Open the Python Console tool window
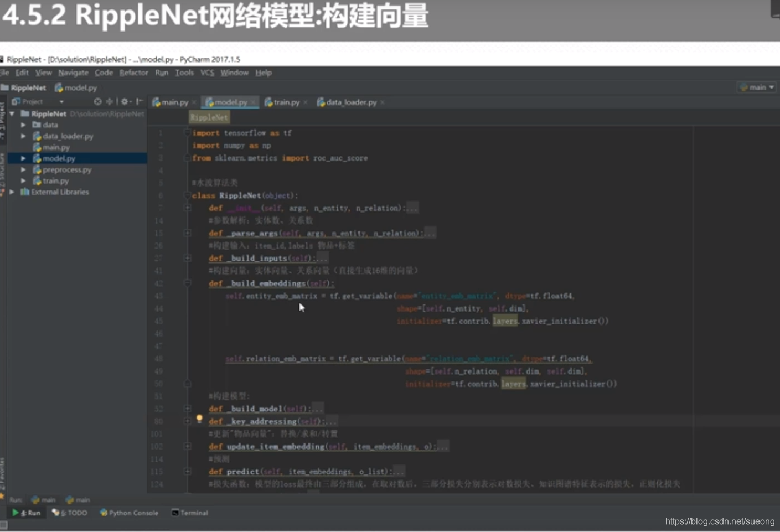The width and height of the screenshot is (780, 532). point(129,513)
